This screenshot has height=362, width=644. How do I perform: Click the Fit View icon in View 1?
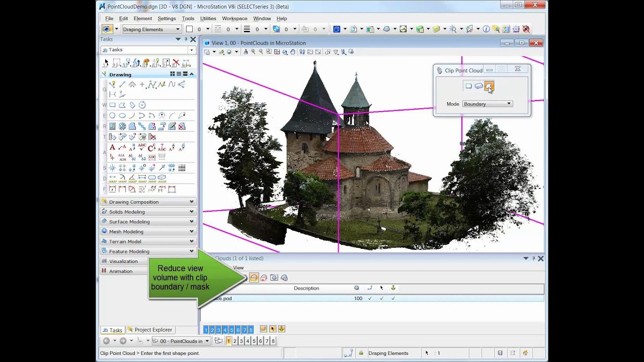[277, 52]
